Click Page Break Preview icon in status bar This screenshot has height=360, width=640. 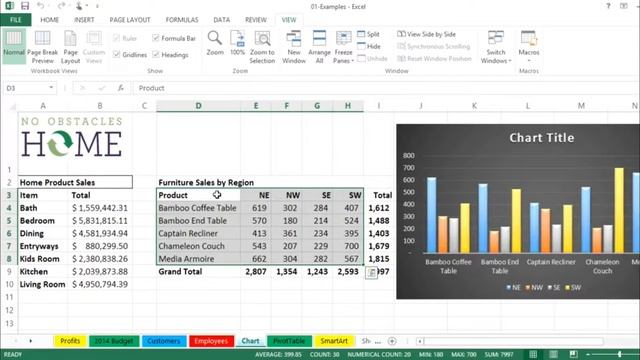tap(573, 354)
